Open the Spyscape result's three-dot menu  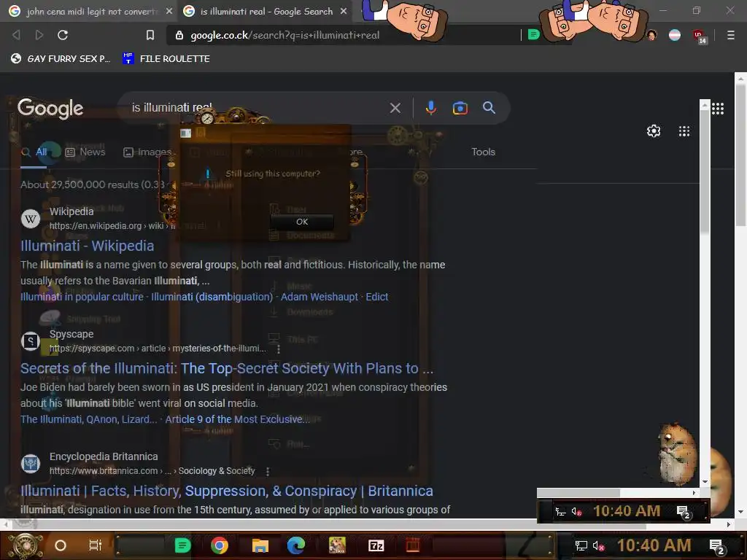(278, 349)
